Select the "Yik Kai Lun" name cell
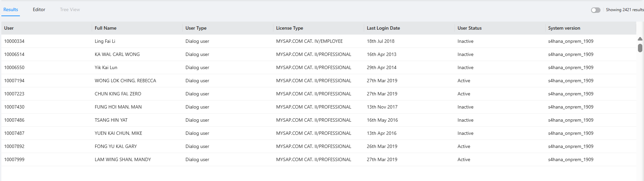Viewport: 644px width, 181px height. (x=106, y=68)
